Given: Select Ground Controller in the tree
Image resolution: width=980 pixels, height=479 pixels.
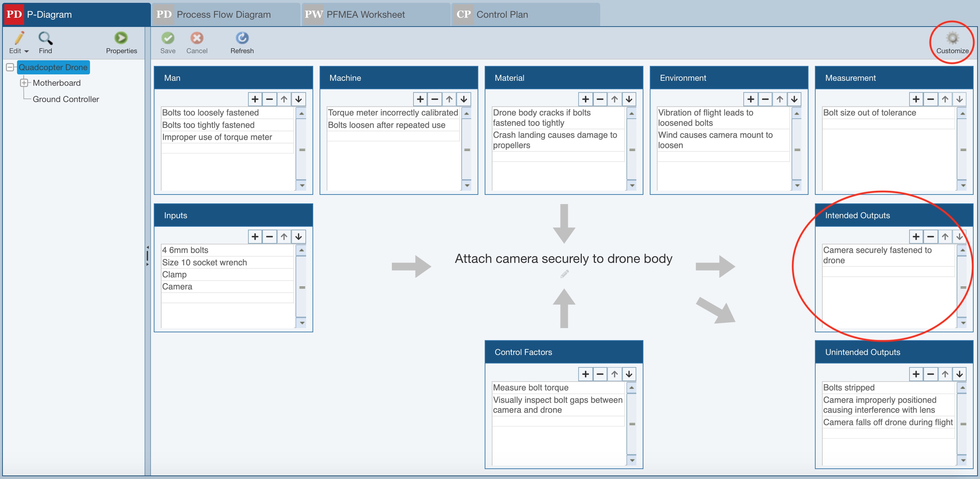Looking at the screenshot, I should coord(66,99).
